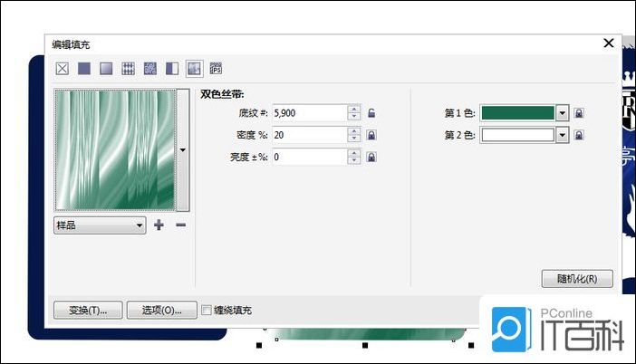This screenshot has height=364, width=636.
Task: Open the 样品 texture library dropdown
Action: pyautogui.click(x=100, y=225)
